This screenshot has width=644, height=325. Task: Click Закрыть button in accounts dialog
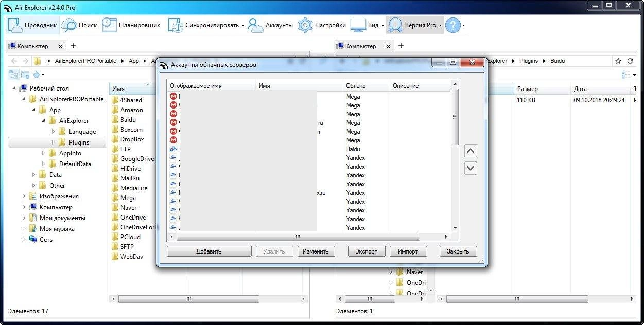click(x=458, y=251)
